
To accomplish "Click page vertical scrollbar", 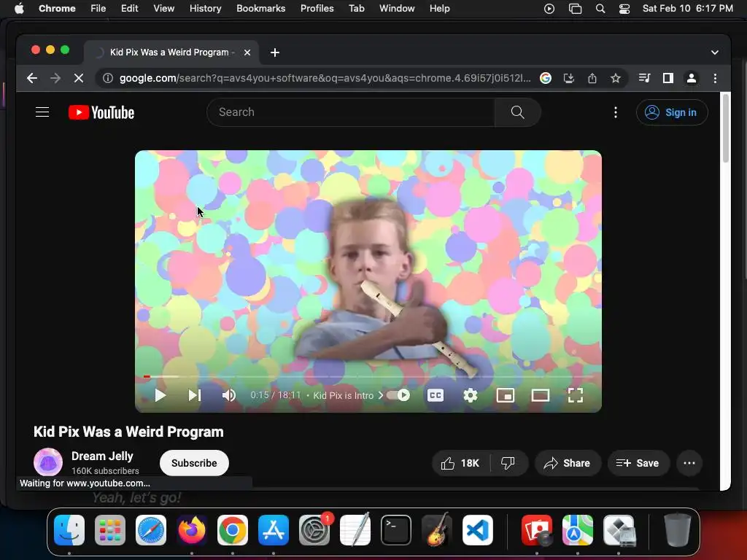I will pos(726,128).
